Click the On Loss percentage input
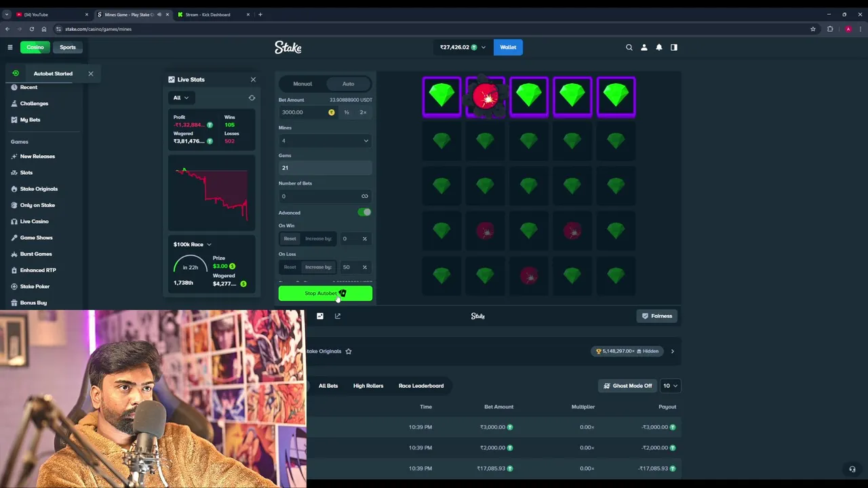 coord(355,267)
